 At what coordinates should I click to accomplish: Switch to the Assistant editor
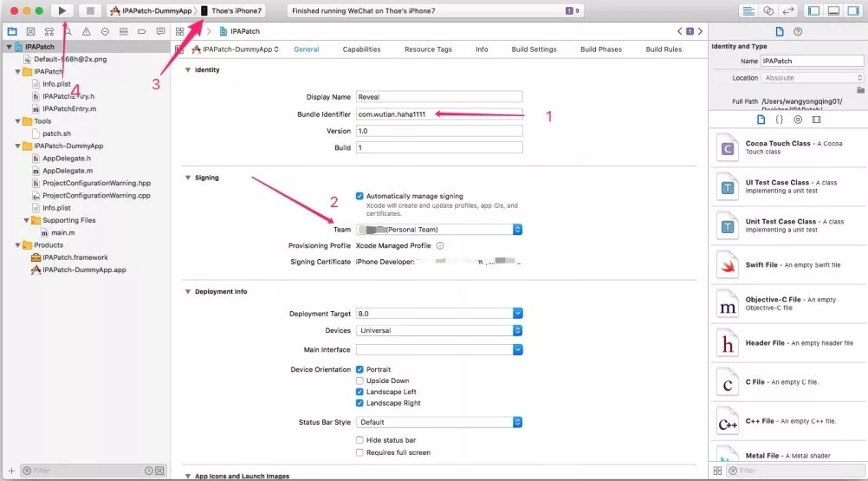tap(768, 10)
